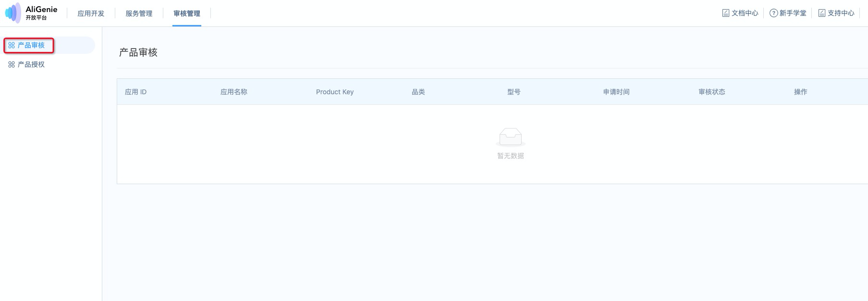Click the Product Key column header
Screen dimensions: 868x301
pyautogui.click(x=335, y=92)
